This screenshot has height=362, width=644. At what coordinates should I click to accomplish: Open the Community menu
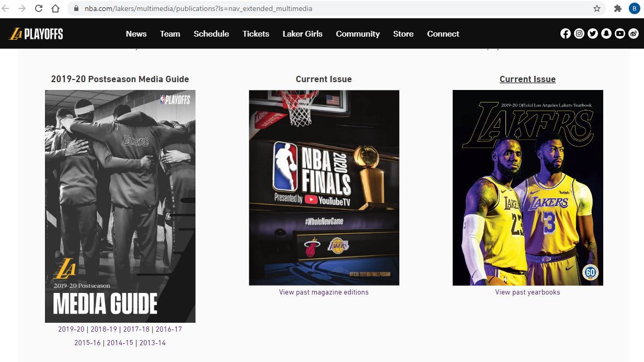[358, 34]
